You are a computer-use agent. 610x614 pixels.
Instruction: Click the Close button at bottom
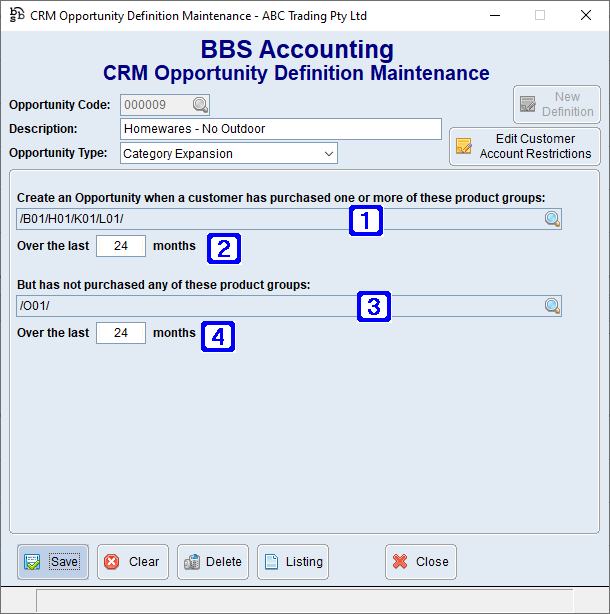[x=421, y=562]
